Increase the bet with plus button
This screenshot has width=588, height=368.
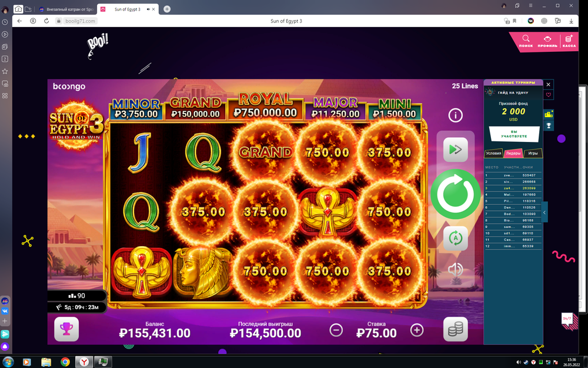coord(417,330)
